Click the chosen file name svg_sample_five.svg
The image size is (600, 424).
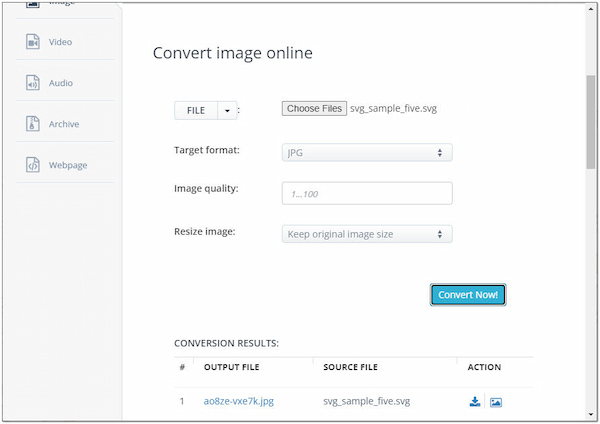(x=393, y=109)
